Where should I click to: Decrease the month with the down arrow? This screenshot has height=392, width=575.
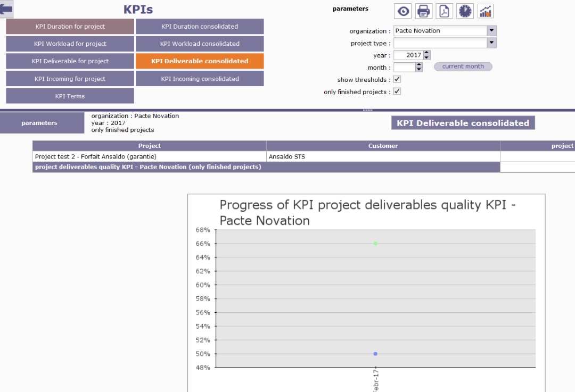(419, 70)
